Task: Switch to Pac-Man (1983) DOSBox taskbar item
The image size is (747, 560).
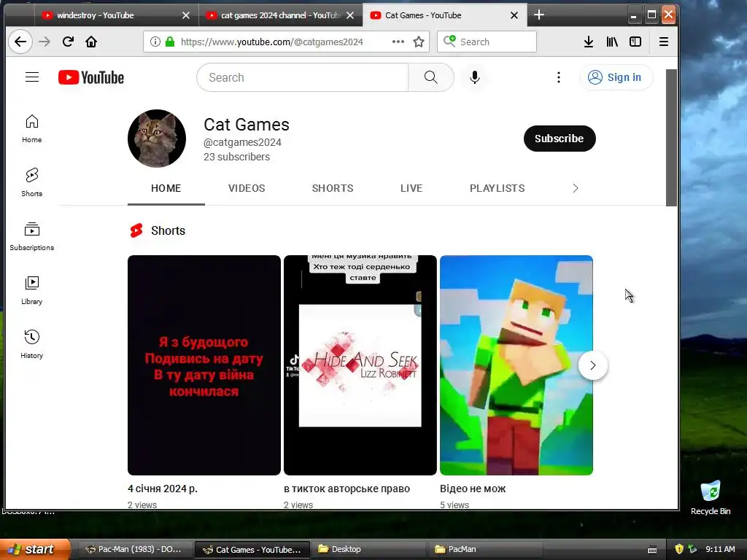Action: coord(135,549)
